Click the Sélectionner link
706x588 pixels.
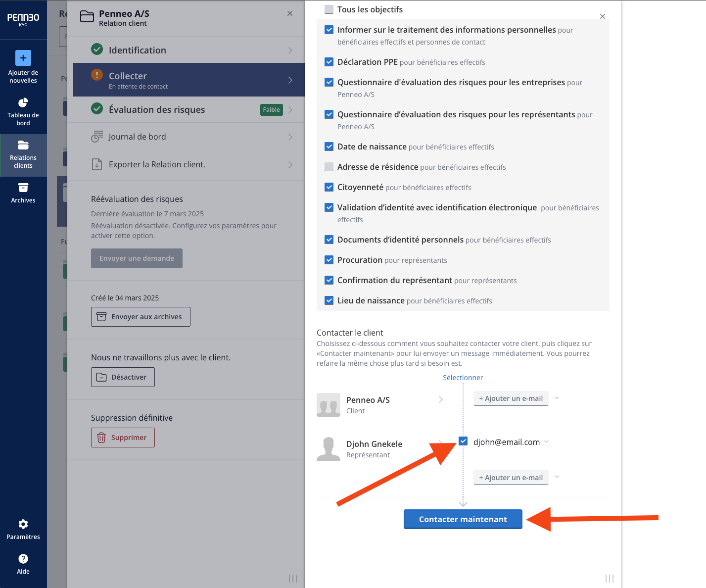pos(463,378)
